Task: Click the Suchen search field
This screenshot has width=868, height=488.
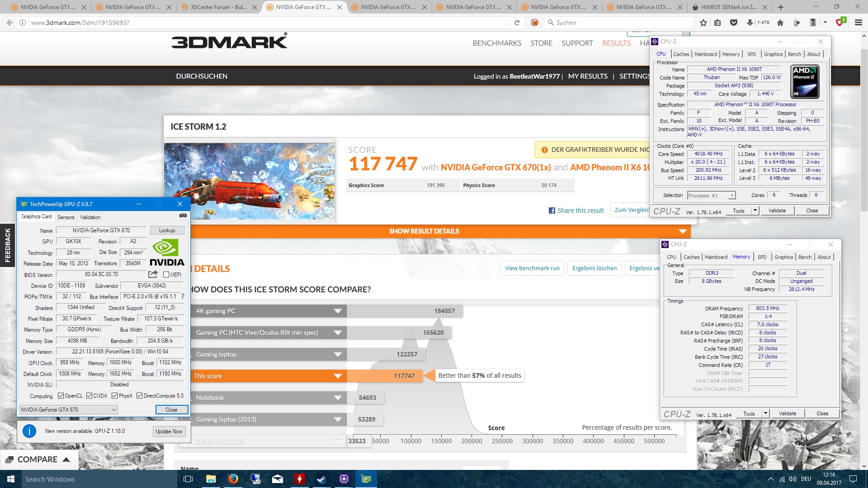Action: [618, 23]
